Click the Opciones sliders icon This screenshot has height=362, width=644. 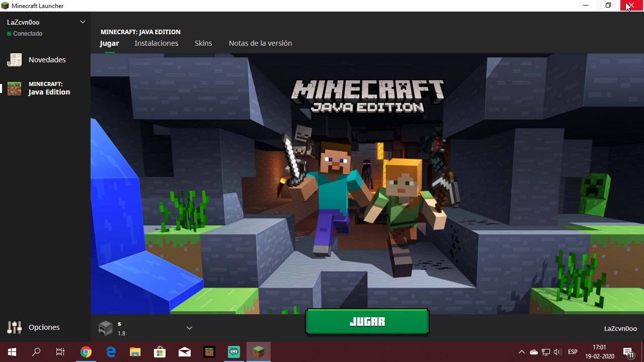(14, 327)
